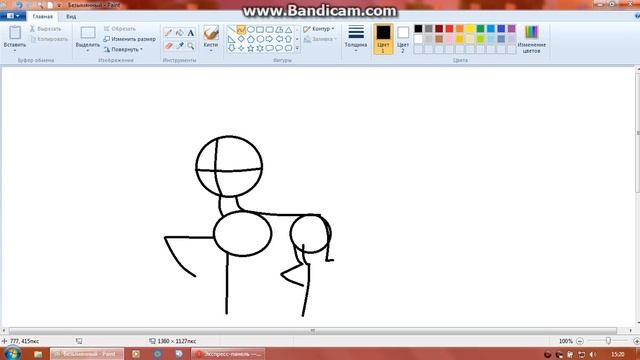The width and height of the screenshot is (640, 360).
Task: Select the Right triangle shape
Action: coord(231,39)
